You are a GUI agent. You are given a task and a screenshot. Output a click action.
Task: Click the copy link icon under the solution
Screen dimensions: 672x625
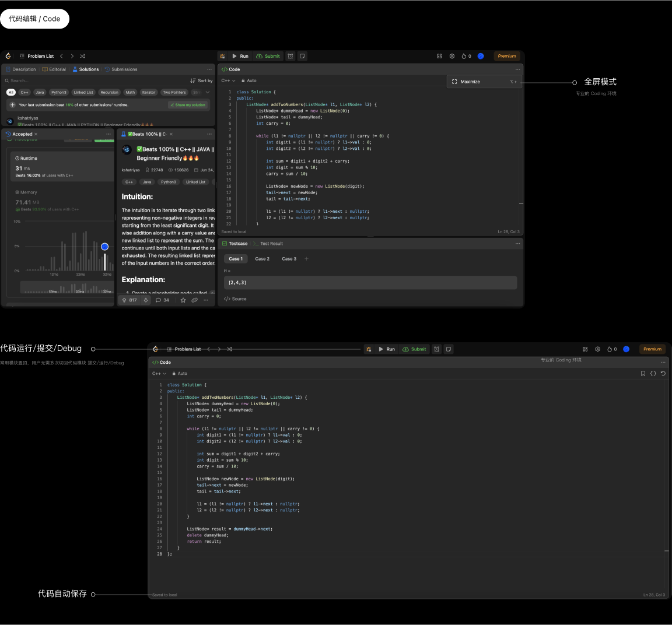pyautogui.click(x=194, y=300)
